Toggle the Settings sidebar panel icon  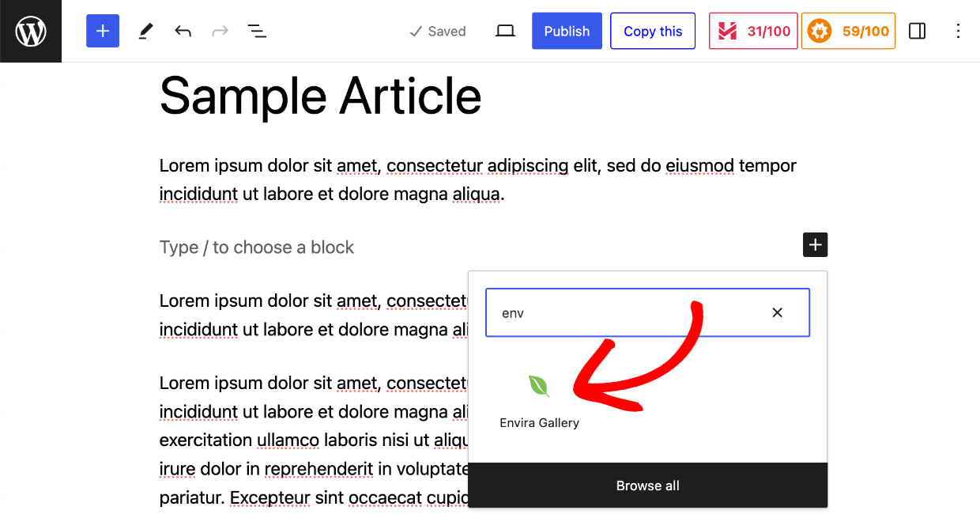[917, 31]
